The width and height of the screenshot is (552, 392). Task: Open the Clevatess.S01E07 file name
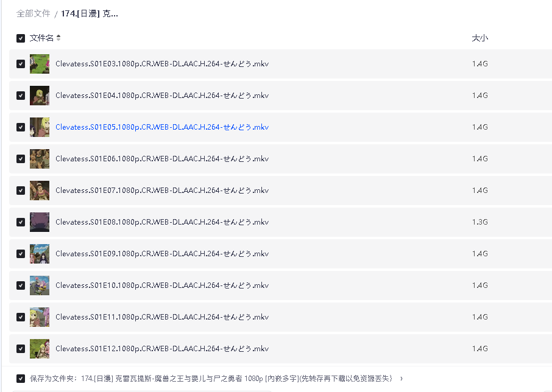161,191
